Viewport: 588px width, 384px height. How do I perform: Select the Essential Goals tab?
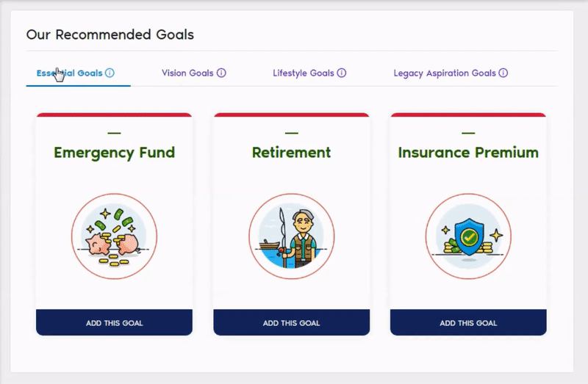70,73
